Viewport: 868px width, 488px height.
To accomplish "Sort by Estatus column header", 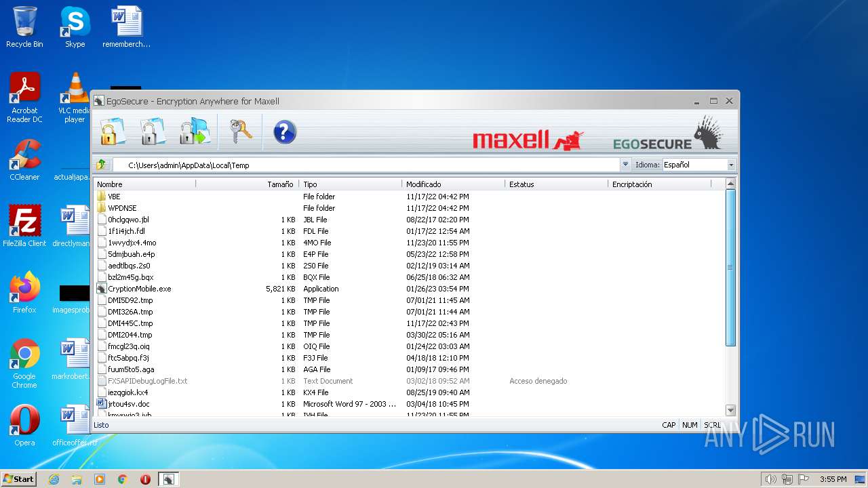I will [x=557, y=184].
